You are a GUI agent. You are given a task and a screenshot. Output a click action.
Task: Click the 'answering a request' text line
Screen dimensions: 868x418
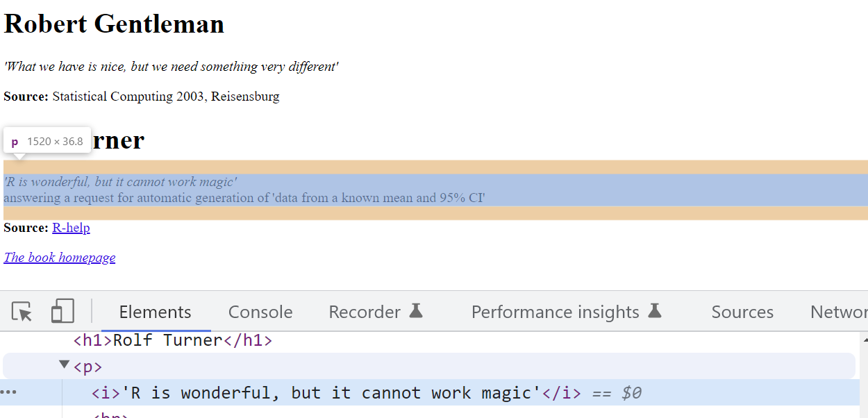(244, 198)
